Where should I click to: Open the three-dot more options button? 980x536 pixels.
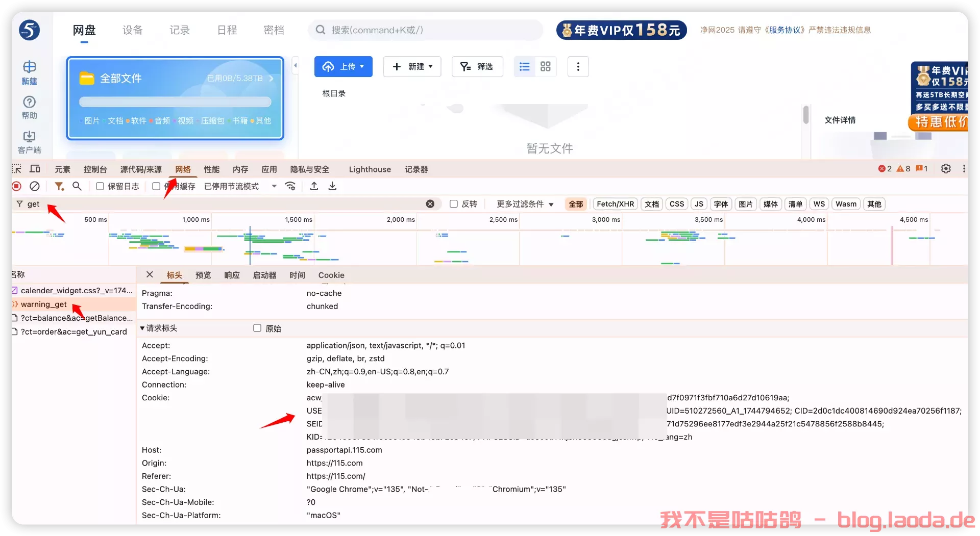click(x=578, y=67)
